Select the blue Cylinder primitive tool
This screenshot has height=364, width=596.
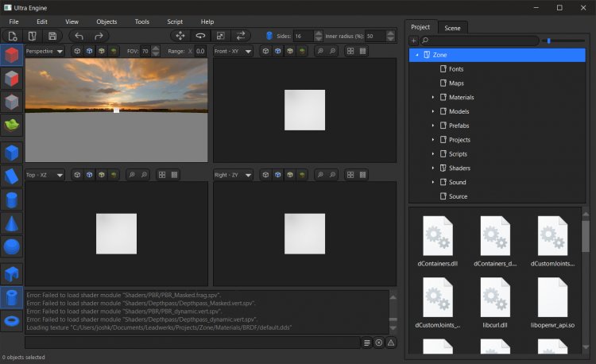(12, 199)
